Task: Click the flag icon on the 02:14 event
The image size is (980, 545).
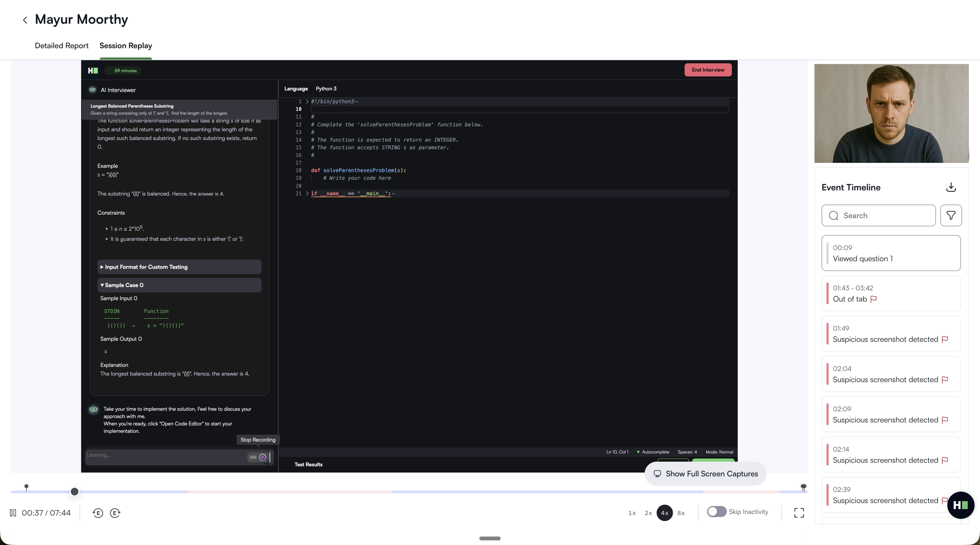Action: (945, 461)
